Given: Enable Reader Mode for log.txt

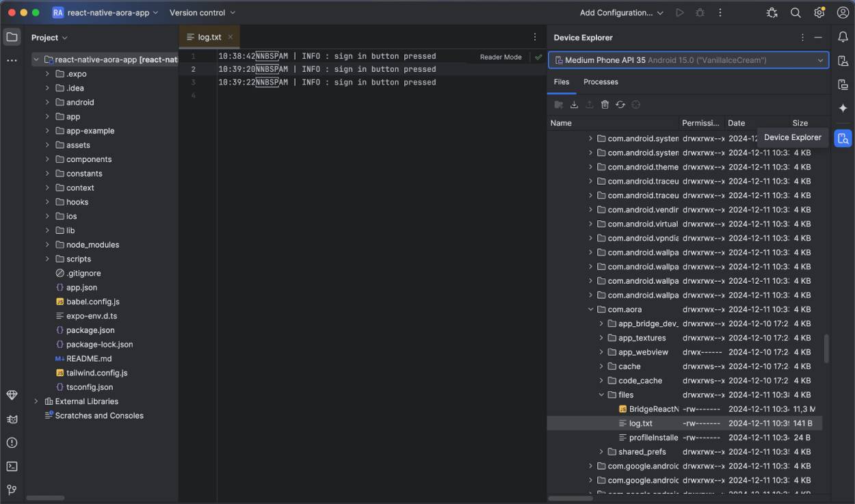Looking at the screenshot, I should (500, 57).
